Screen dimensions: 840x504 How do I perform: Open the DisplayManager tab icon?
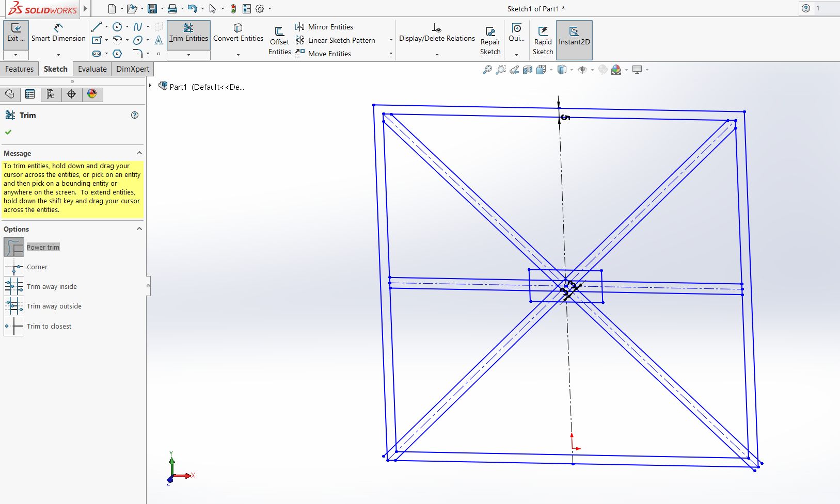92,94
